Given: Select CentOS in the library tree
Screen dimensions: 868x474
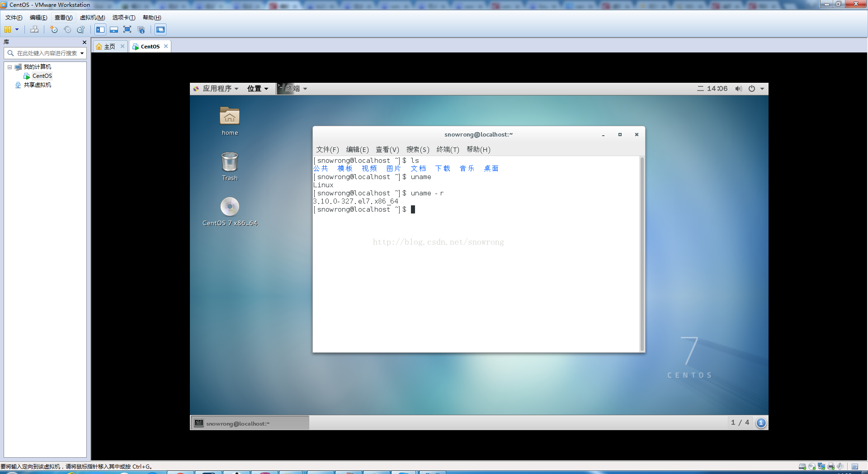Looking at the screenshot, I should [42, 76].
